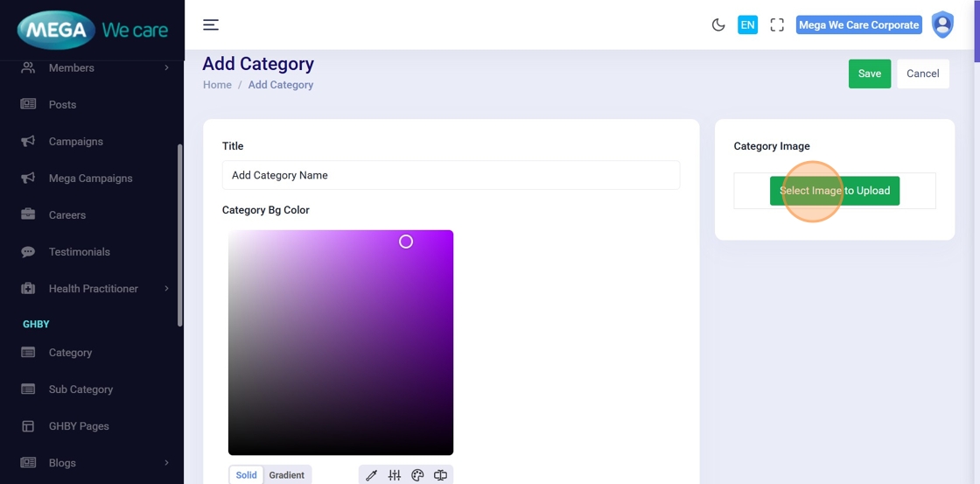This screenshot has height=484, width=980.
Task: Open the color palette presets icon
Action: point(417,475)
